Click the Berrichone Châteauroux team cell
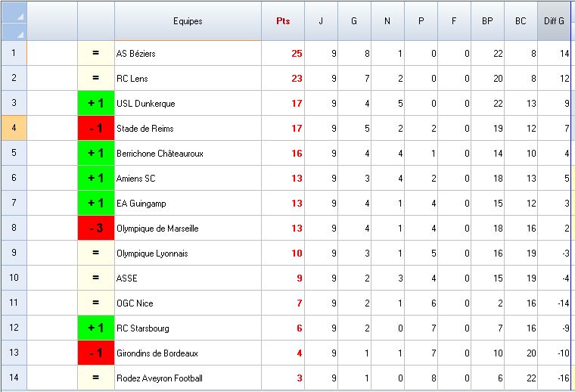 coord(188,154)
